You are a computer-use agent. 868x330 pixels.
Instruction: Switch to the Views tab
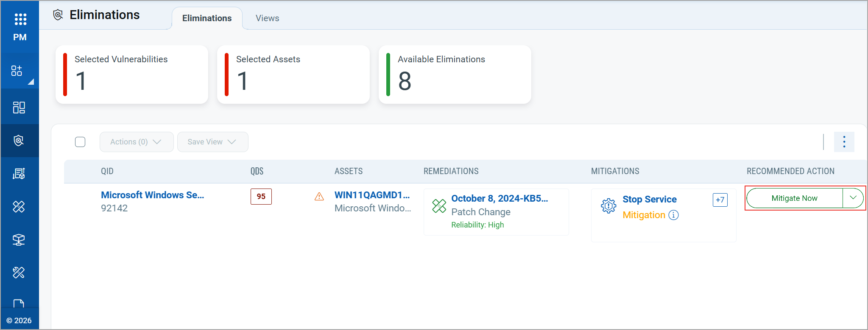tap(267, 18)
